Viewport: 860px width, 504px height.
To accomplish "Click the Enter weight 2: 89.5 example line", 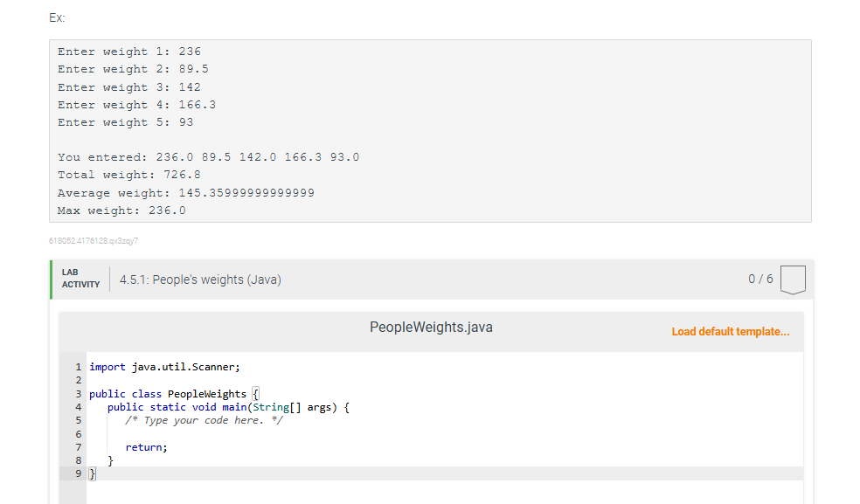I will [133, 69].
